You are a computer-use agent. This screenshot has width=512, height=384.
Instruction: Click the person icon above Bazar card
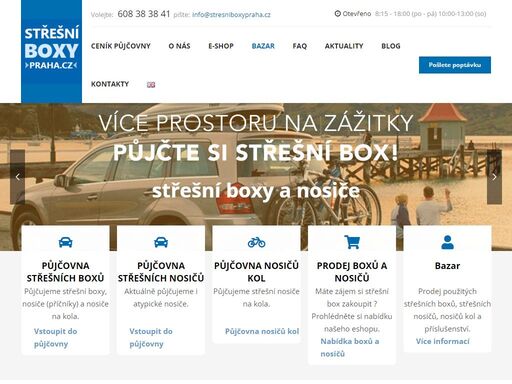click(447, 242)
